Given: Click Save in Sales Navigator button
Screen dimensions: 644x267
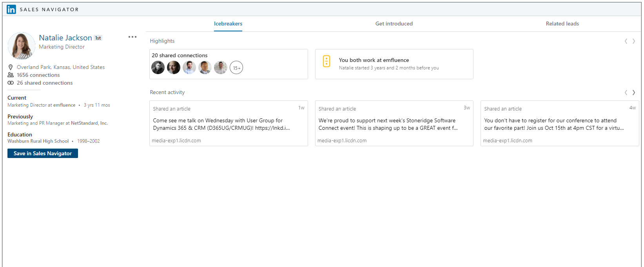Looking at the screenshot, I should [43, 153].
